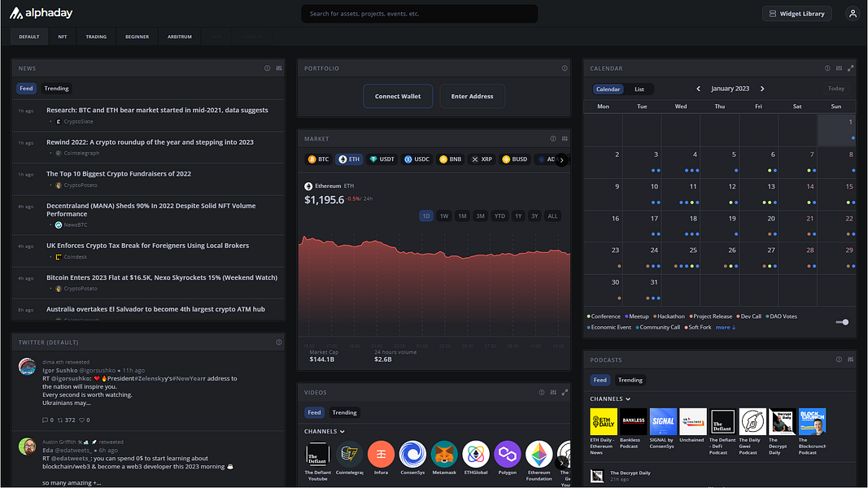Select the XRP coin chip
Screen dimensions: 868x488
click(482, 159)
